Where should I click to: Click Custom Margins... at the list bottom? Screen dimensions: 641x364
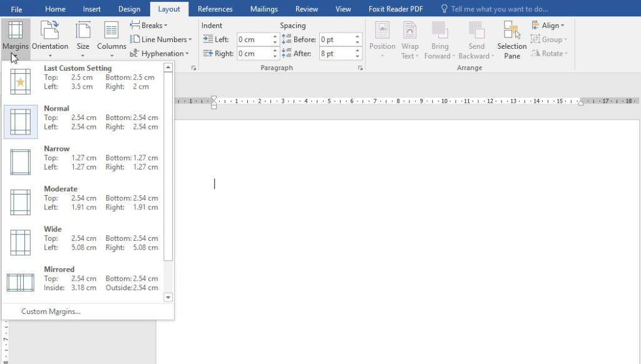coord(51,311)
